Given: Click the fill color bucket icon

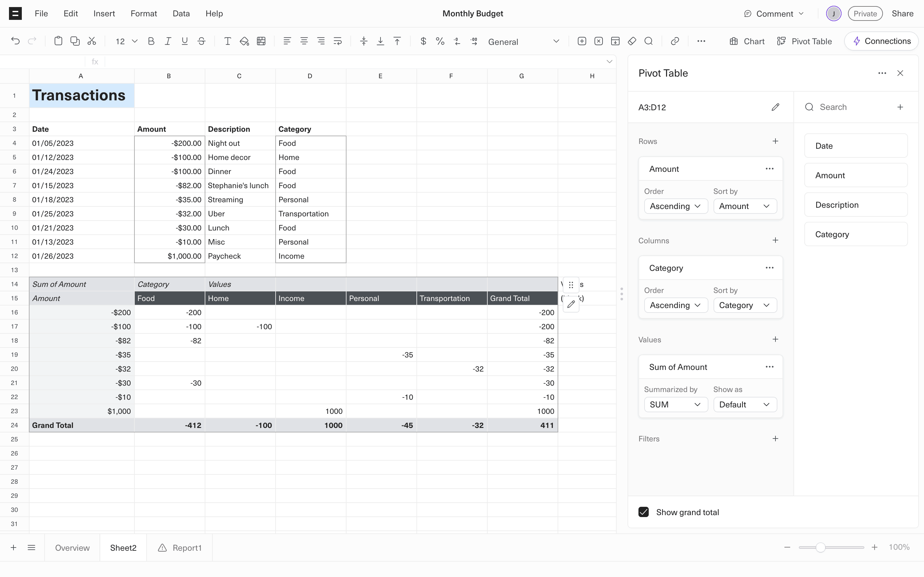Looking at the screenshot, I should tap(244, 41).
